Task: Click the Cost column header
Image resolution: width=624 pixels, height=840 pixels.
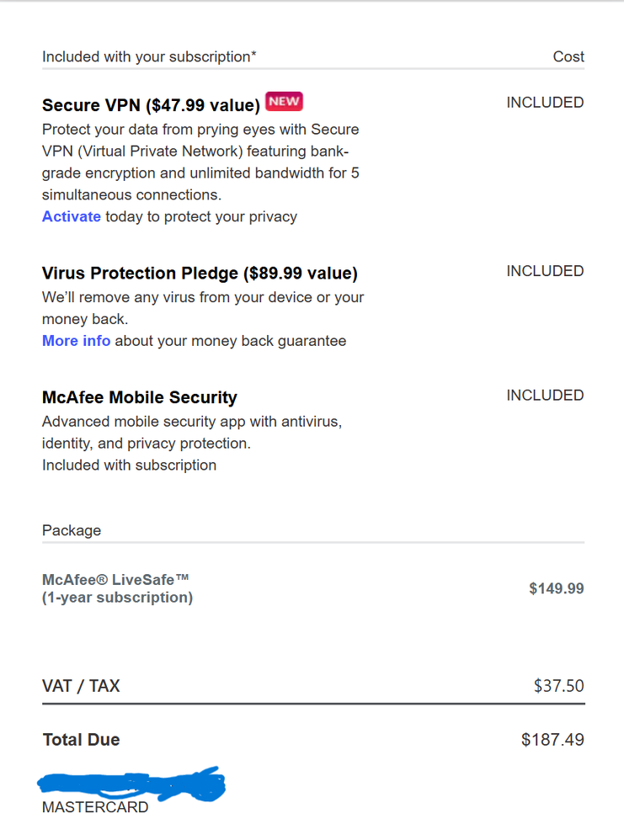Action: tap(568, 56)
